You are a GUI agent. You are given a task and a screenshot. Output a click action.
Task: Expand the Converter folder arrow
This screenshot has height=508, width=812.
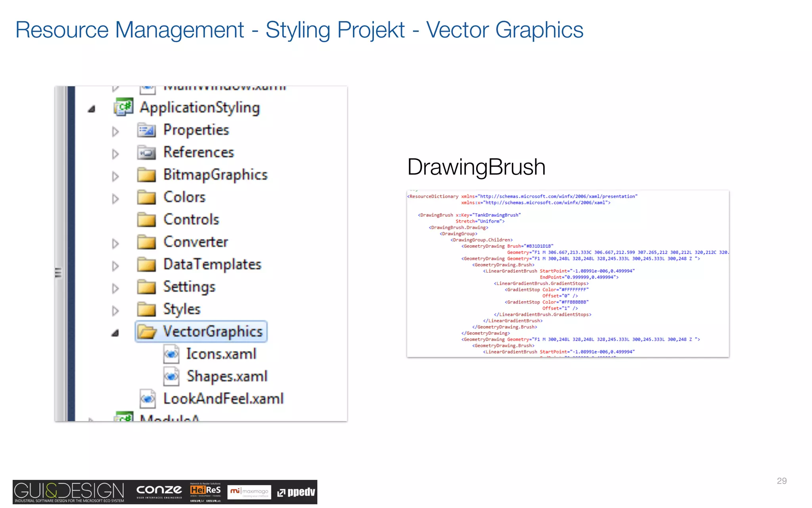pos(115,243)
